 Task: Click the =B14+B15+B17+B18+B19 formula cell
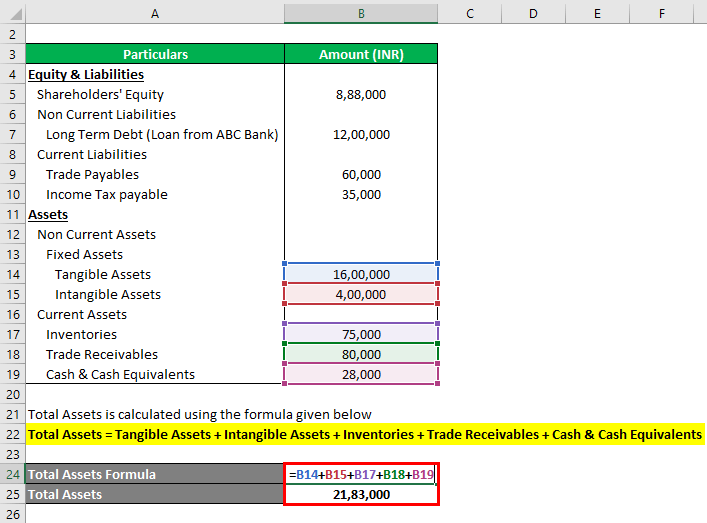point(361,474)
